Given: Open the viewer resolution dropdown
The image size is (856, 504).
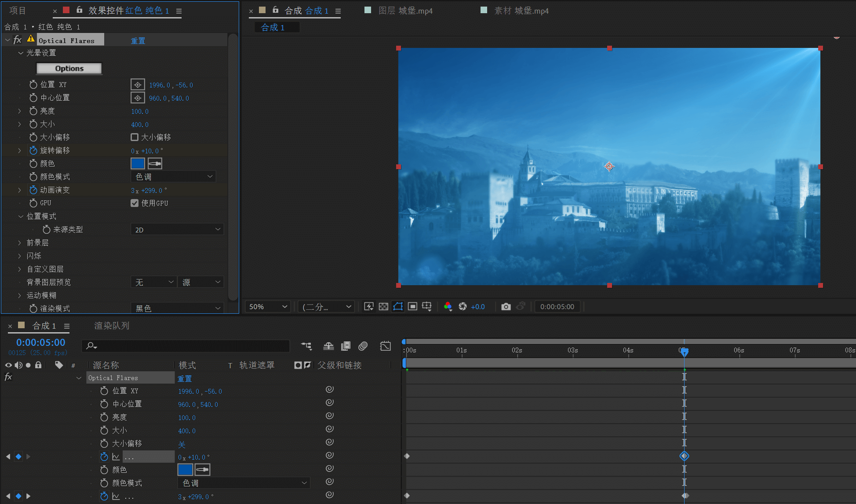Looking at the screenshot, I should 326,306.
